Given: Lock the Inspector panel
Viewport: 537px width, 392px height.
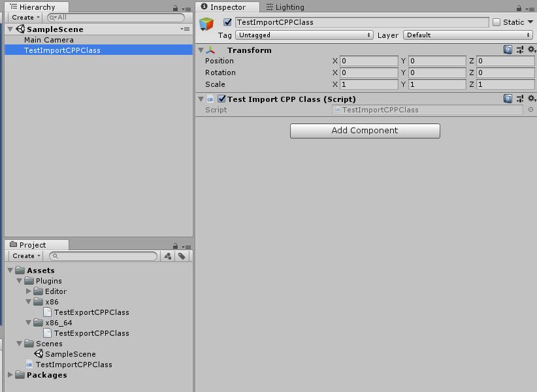Looking at the screenshot, I should click(519, 8).
